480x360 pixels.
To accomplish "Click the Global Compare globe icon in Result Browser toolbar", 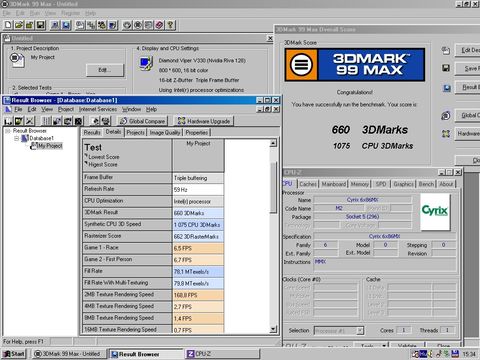I will 123,121.
